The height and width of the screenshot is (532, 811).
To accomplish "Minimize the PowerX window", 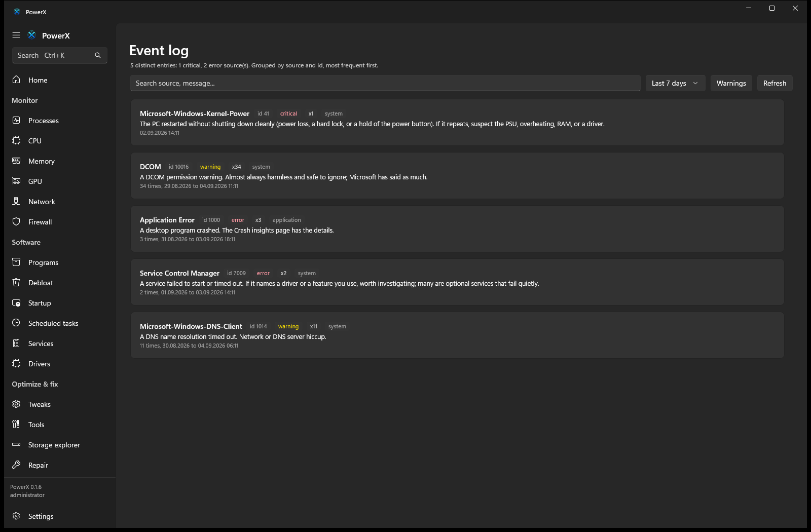I will (x=749, y=8).
